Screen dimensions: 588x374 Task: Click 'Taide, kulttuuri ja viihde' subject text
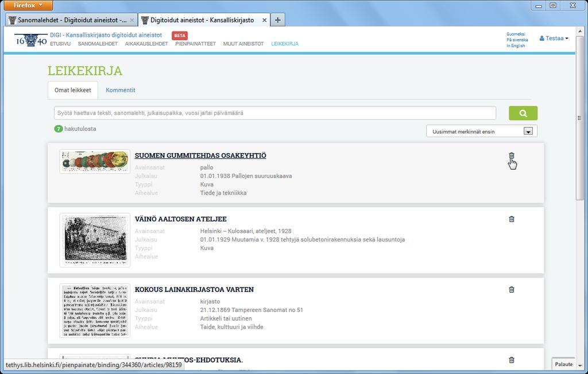click(231, 327)
